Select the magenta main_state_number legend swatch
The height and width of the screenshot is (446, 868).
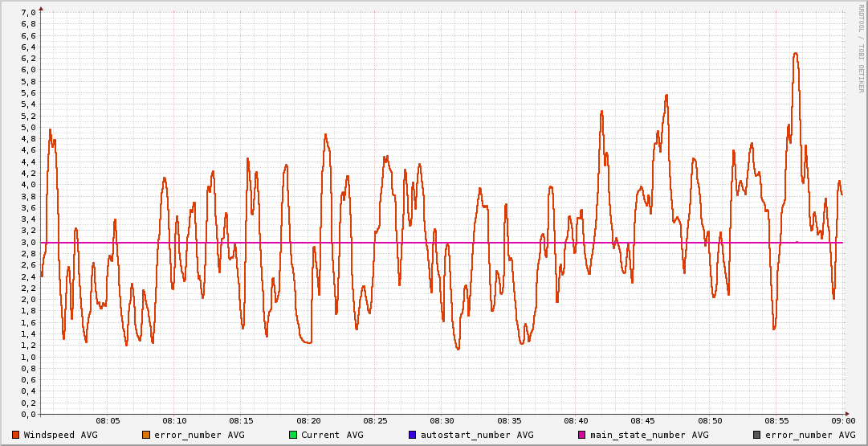click(582, 435)
